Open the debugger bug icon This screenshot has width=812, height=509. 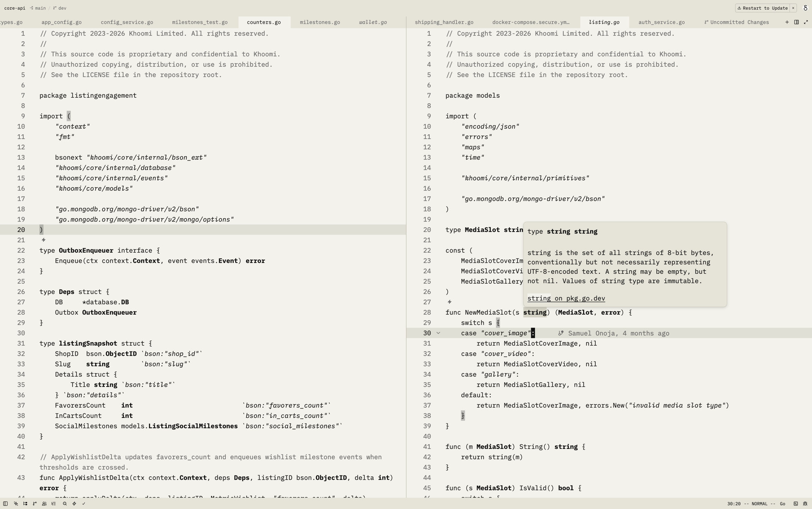(805, 504)
